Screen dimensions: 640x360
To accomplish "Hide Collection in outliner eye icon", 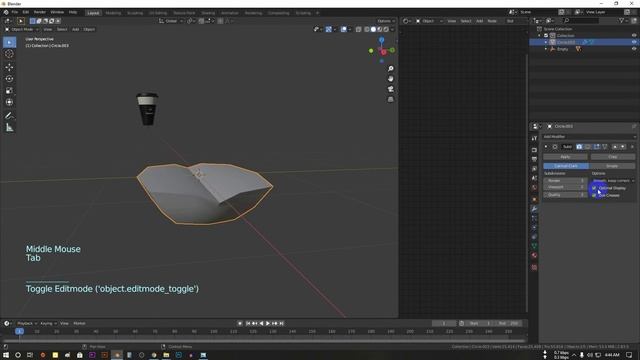I will coord(634,36).
